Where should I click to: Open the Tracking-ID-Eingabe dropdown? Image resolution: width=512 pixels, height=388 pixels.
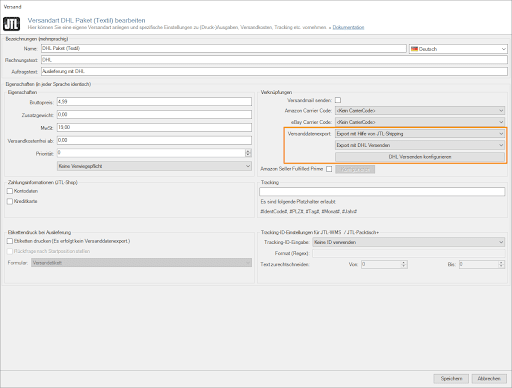(409, 242)
